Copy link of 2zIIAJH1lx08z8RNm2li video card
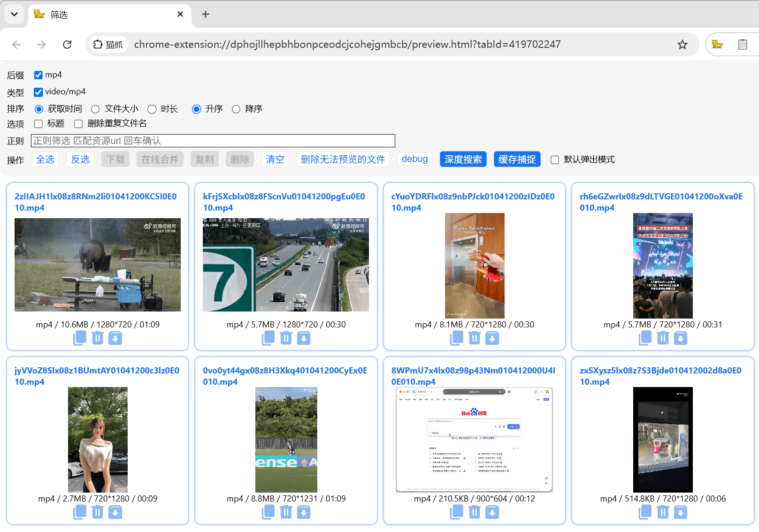The width and height of the screenshot is (759, 532). pyautogui.click(x=80, y=338)
